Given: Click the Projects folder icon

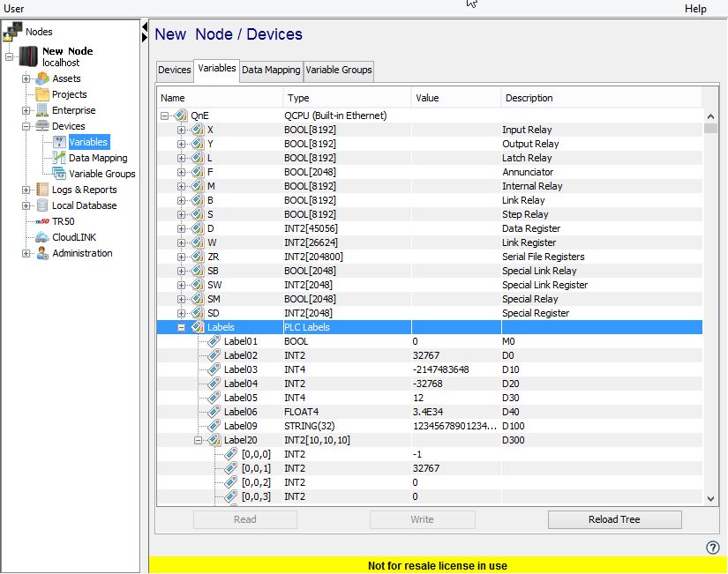Looking at the screenshot, I should [42, 94].
